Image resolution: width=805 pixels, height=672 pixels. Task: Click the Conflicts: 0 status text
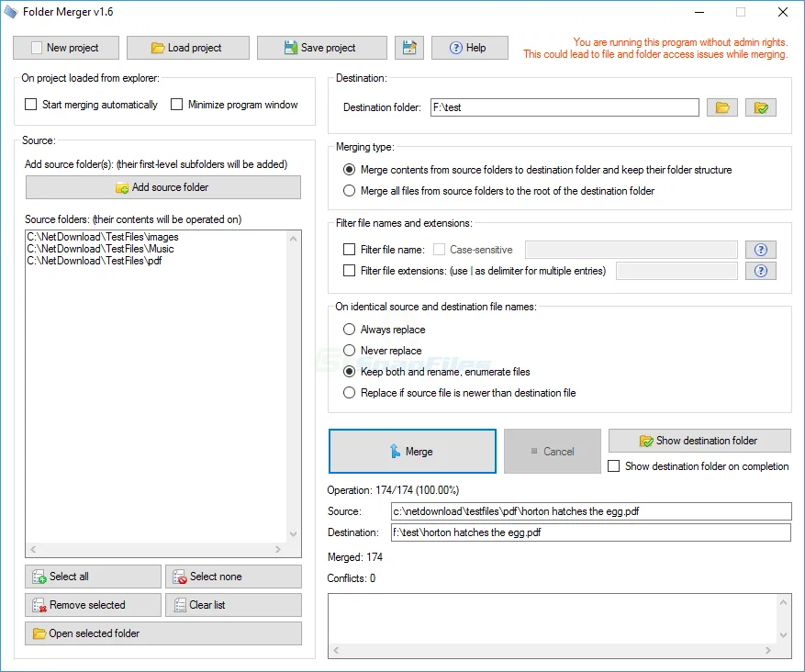click(352, 578)
